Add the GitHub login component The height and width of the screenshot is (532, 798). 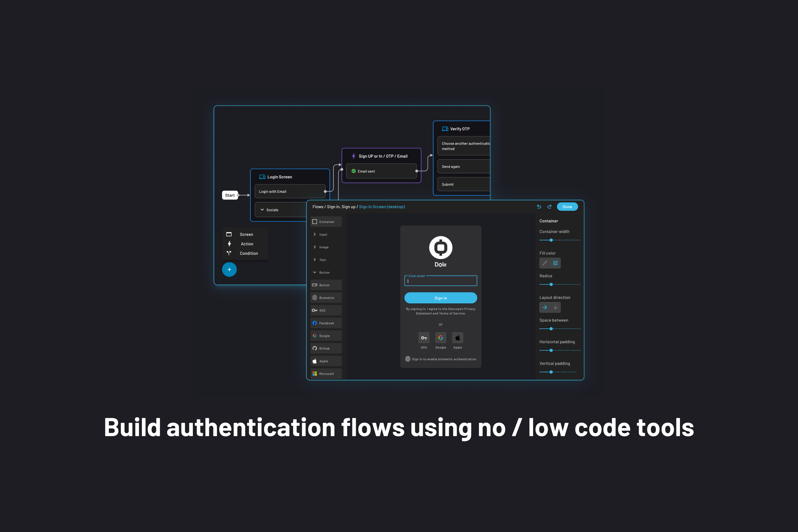pyautogui.click(x=326, y=348)
